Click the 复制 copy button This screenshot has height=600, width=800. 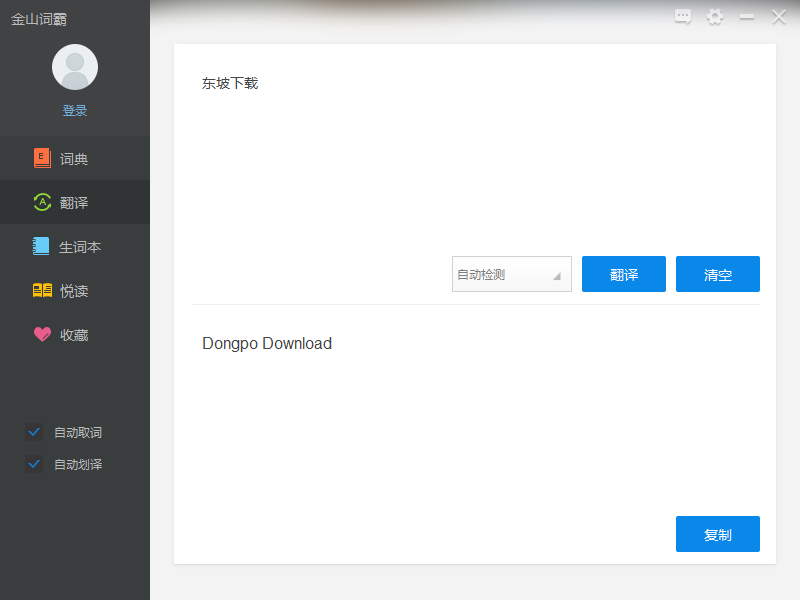pos(718,534)
